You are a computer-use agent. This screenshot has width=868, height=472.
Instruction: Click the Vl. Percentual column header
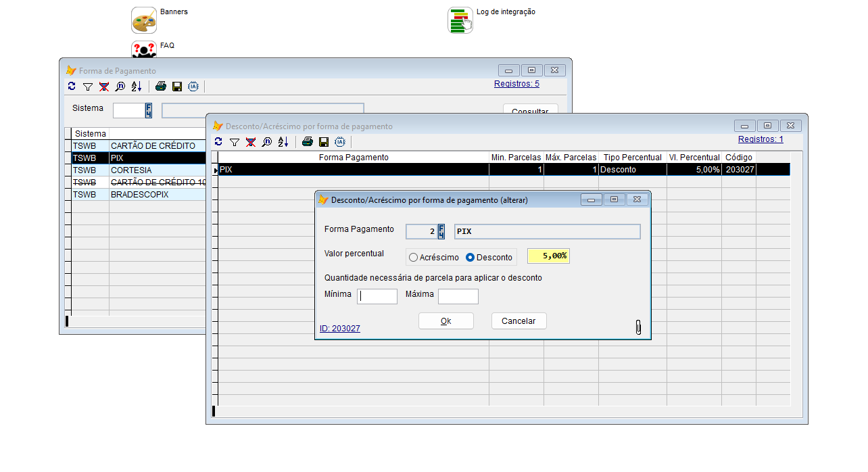click(x=694, y=158)
